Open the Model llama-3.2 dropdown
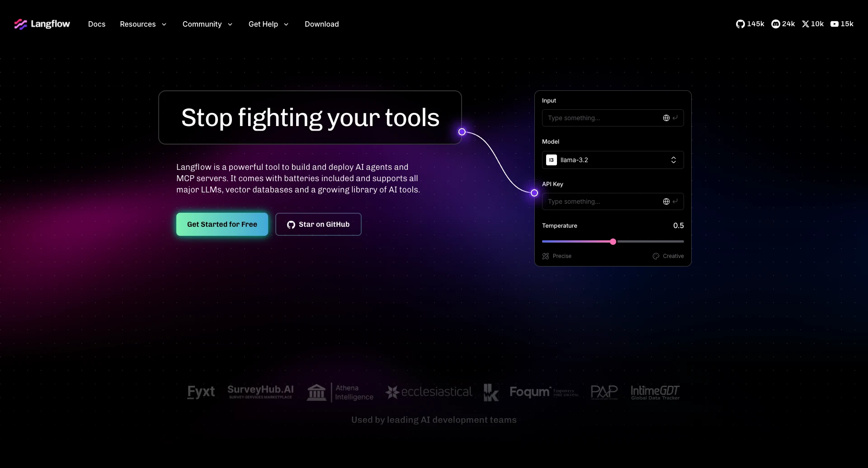Screen dimensions: 868x468 (x=613, y=160)
